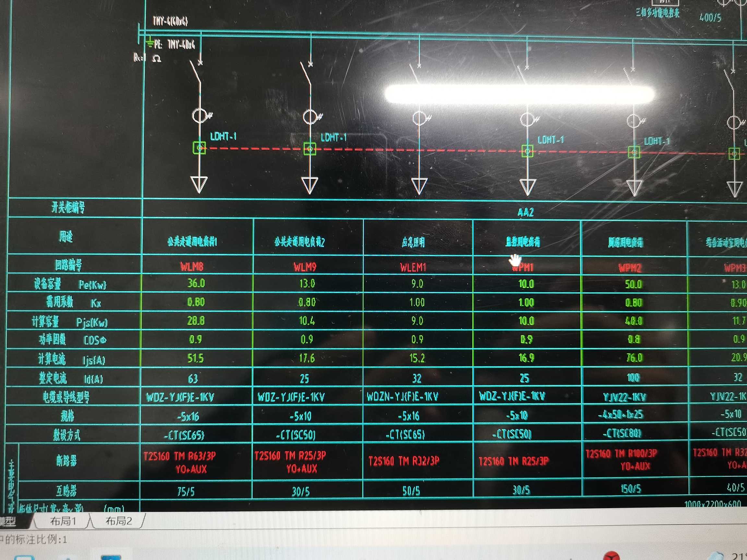Viewport: 747px width, 560px height.
Task: Switch to the 布局1 layout tab
Action: coord(63,521)
